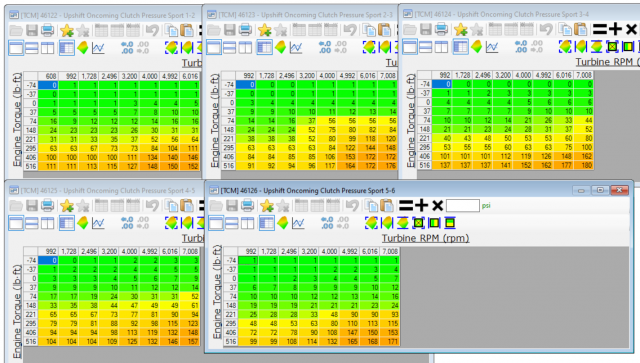Click the psi value input field
This screenshot has height=363, width=640.
[x=462, y=205]
